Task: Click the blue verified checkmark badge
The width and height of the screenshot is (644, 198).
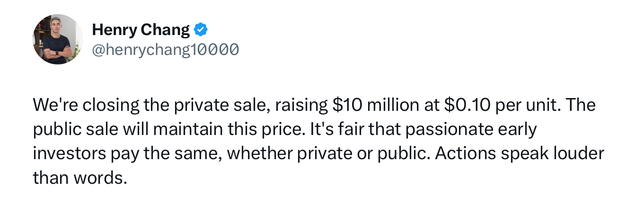Action: point(202,30)
